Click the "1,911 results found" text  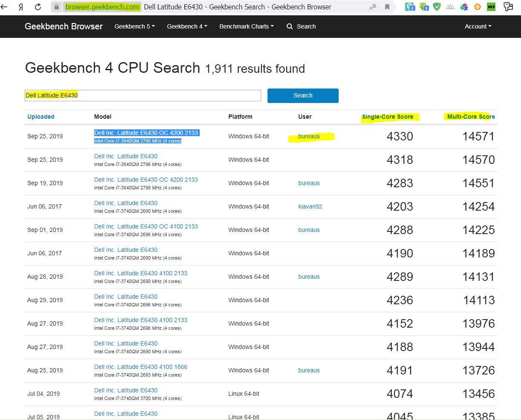tap(255, 69)
